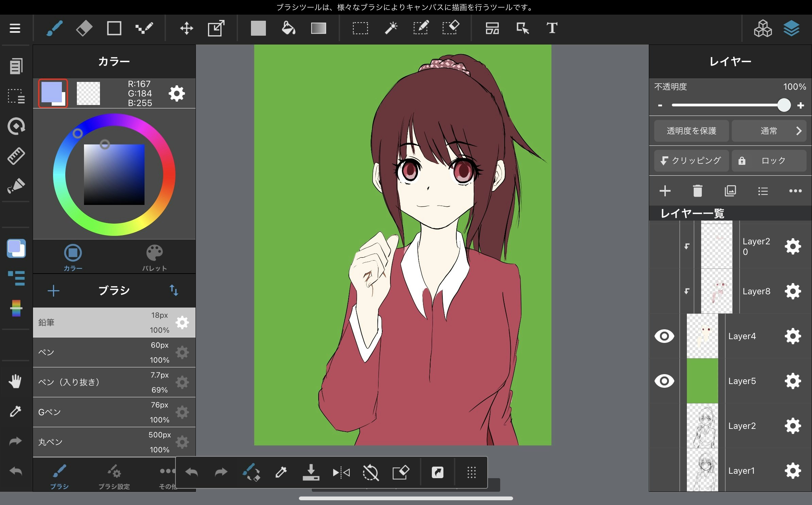Toggle the Clipping option

click(x=691, y=161)
